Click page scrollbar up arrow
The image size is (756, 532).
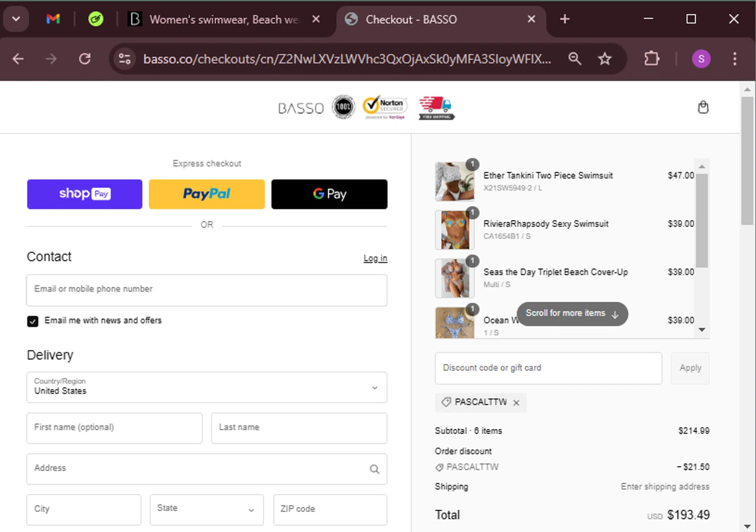[747, 89]
